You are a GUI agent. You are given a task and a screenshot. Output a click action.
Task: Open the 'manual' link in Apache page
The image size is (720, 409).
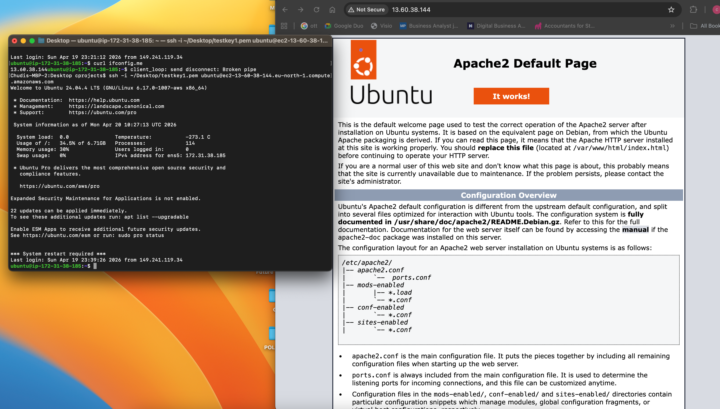click(635, 230)
